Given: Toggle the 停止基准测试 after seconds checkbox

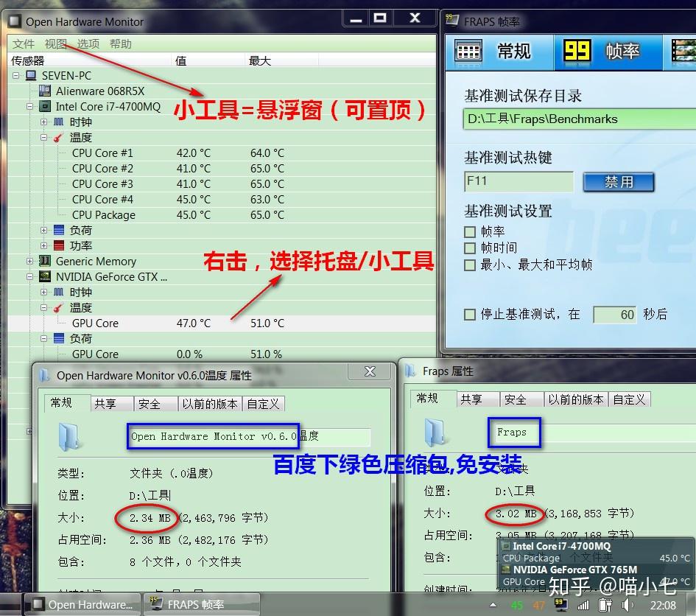Looking at the screenshot, I should click(x=470, y=315).
